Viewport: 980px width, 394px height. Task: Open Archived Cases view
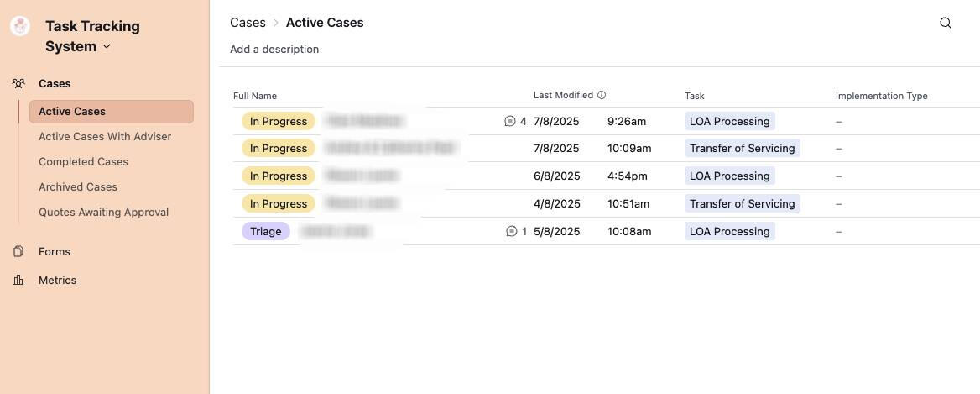tap(78, 186)
